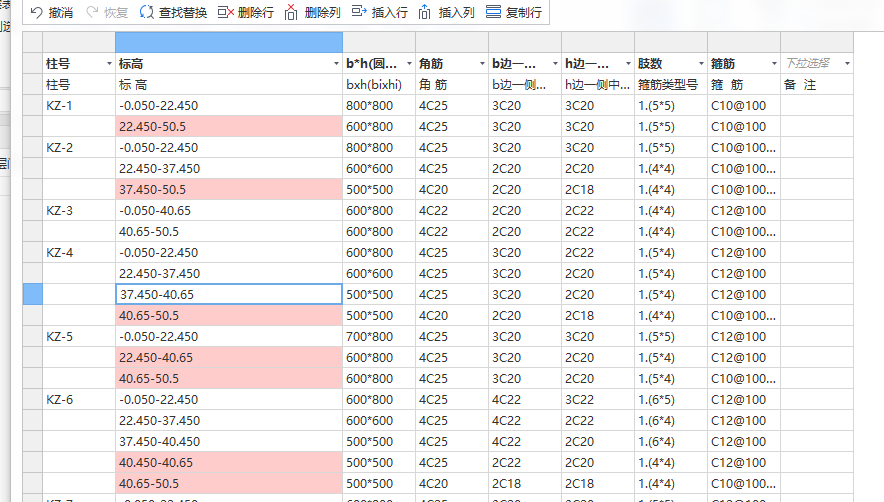
Task: Select the KZ-2 cell
Action: pyautogui.click(x=79, y=148)
